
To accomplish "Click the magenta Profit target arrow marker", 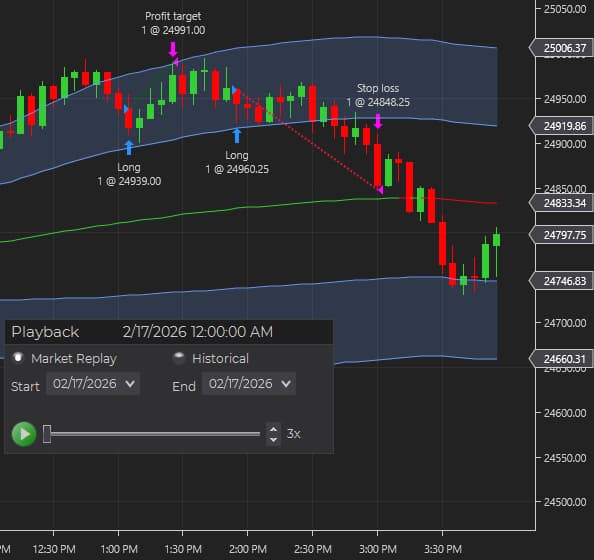I will 173,49.
